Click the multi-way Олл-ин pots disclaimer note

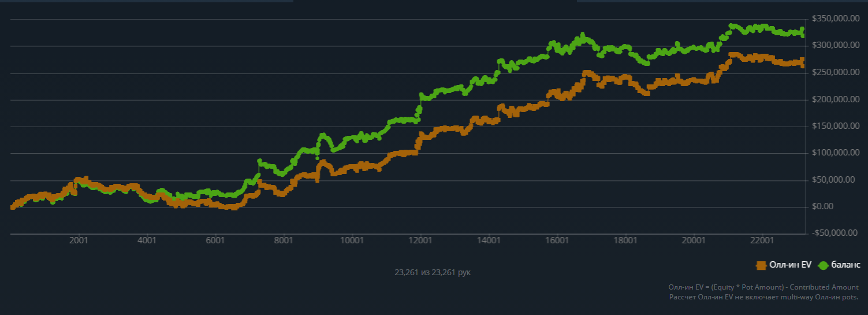pyautogui.click(x=763, y=297)
